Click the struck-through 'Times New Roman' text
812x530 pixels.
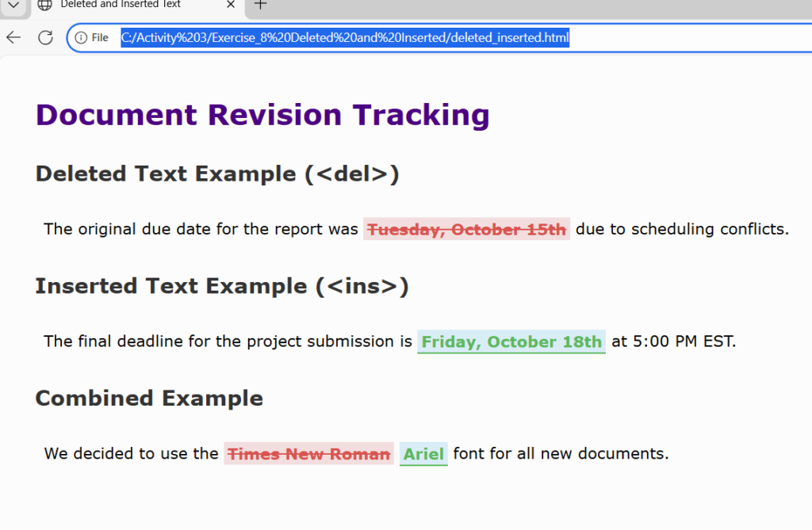(308, 454)
